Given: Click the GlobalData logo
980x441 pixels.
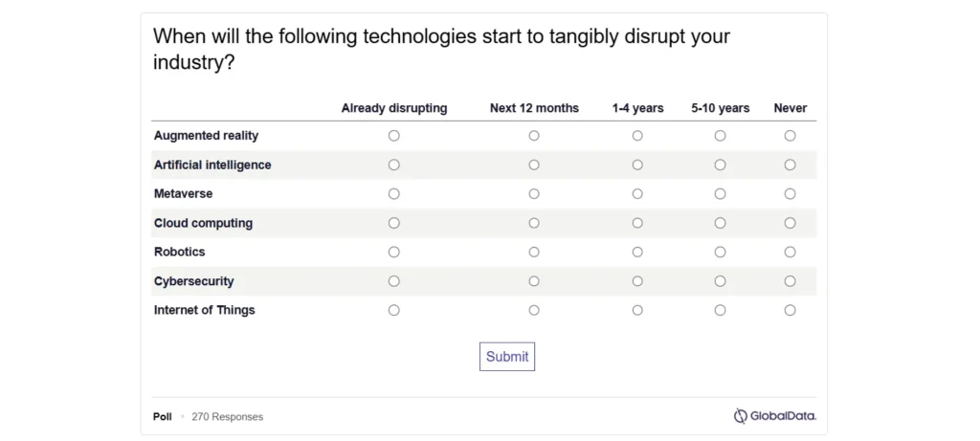Looking at the screenshot, I should (774, 416).
